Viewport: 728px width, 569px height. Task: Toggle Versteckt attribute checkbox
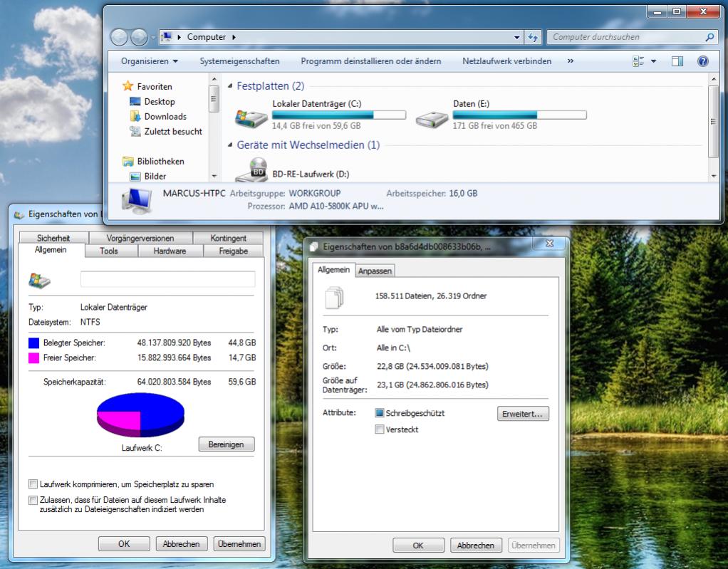(380, 429)
